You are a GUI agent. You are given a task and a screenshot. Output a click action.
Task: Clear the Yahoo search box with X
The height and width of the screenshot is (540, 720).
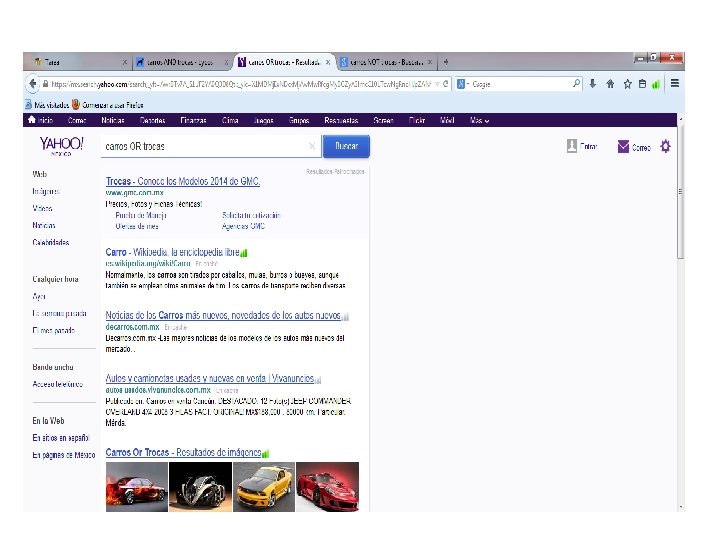(312, 146)
